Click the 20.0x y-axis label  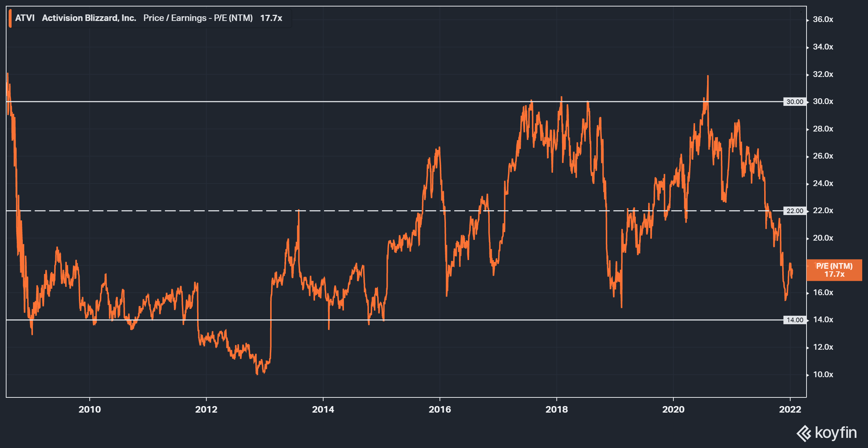[x=823, y=238]
